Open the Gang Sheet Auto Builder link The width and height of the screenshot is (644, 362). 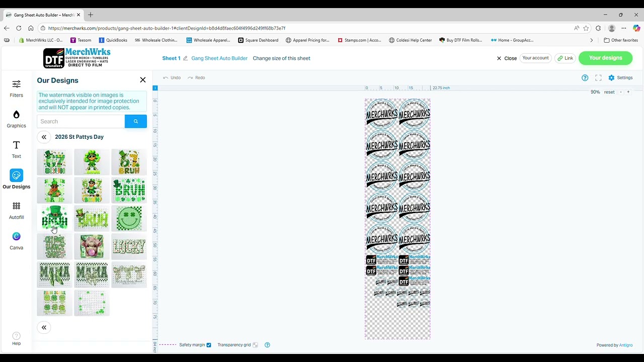tap(219, 58)
